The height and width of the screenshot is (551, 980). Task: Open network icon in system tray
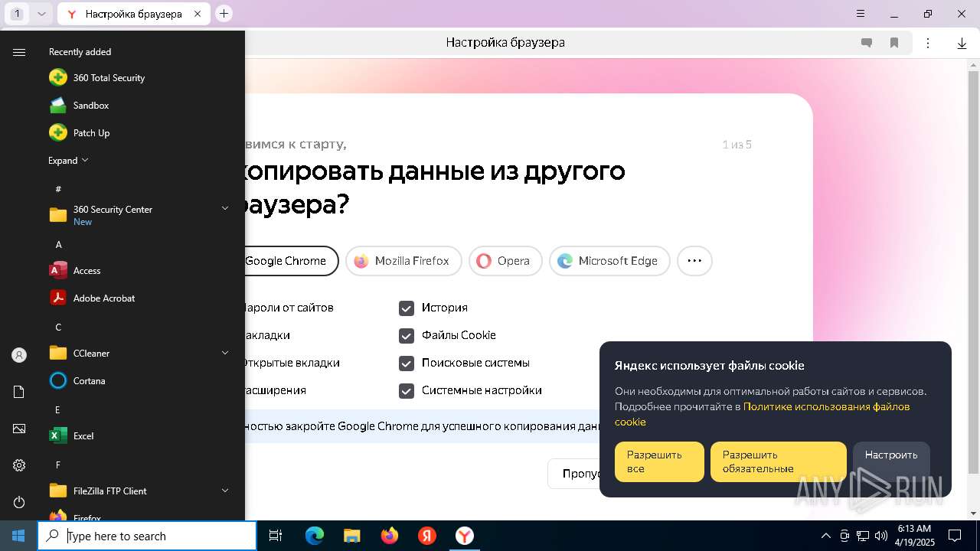coord(863,536)
